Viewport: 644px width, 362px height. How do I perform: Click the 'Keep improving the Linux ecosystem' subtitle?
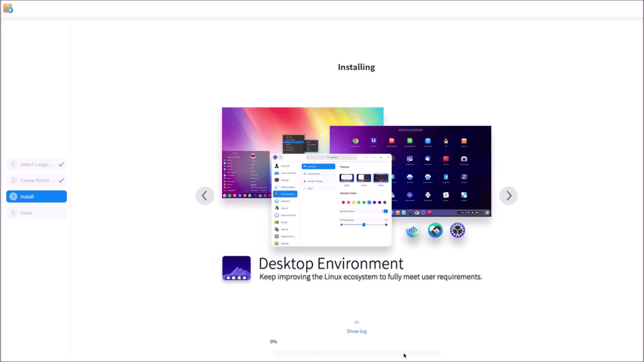(370, 277)
